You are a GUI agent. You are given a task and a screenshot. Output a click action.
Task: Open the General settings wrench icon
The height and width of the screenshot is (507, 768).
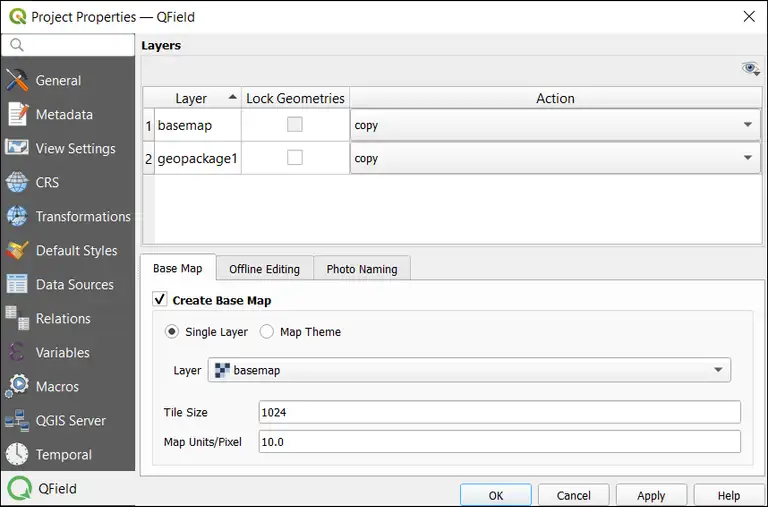point(17,80)
